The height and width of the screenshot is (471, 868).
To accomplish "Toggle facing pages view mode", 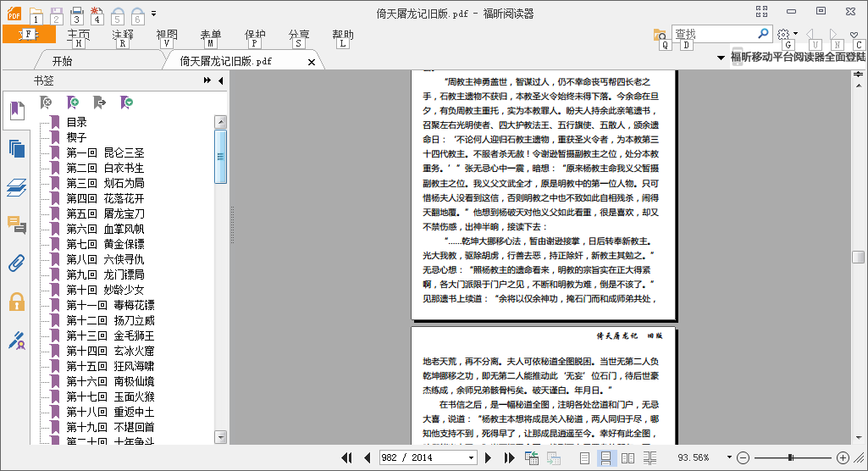I will click(x=628, y=457).
